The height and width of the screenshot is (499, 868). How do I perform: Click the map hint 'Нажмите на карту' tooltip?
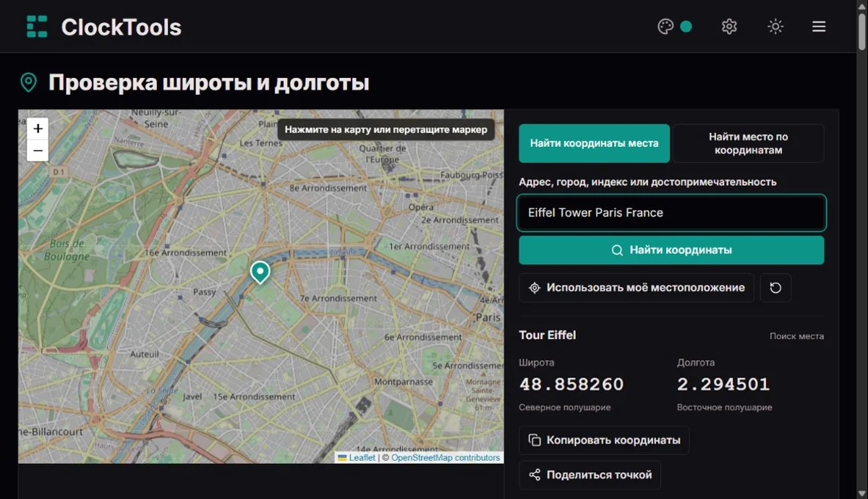(x=386, y=130)
